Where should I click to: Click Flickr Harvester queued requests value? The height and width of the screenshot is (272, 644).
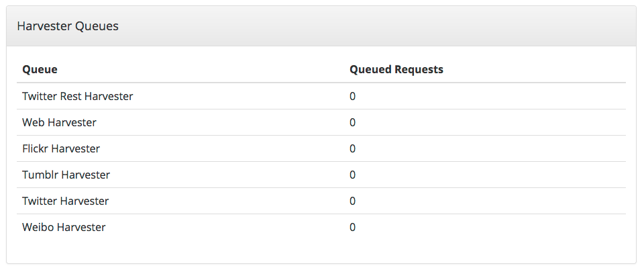pos(352,148)
